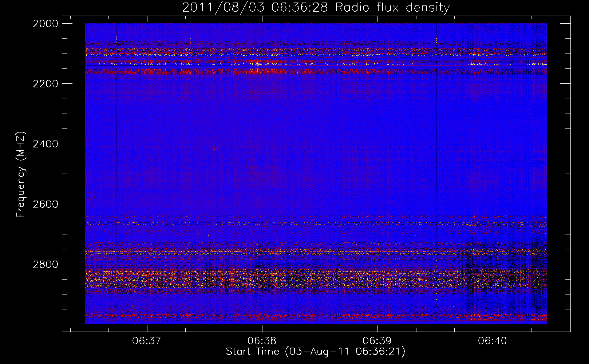Click the 06:40 time tick label
The width and height of the screenshot is (589, 364).
coord(493,341)
